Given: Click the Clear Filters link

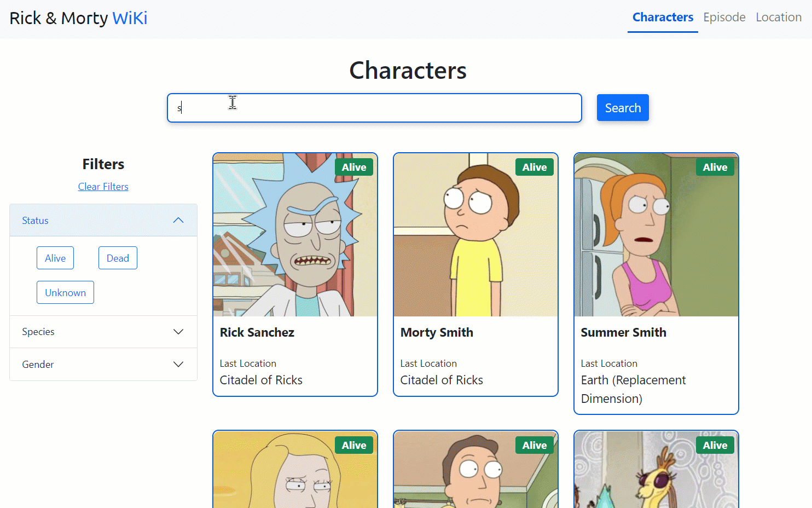Looking at the screenshot, I should 103,187.
